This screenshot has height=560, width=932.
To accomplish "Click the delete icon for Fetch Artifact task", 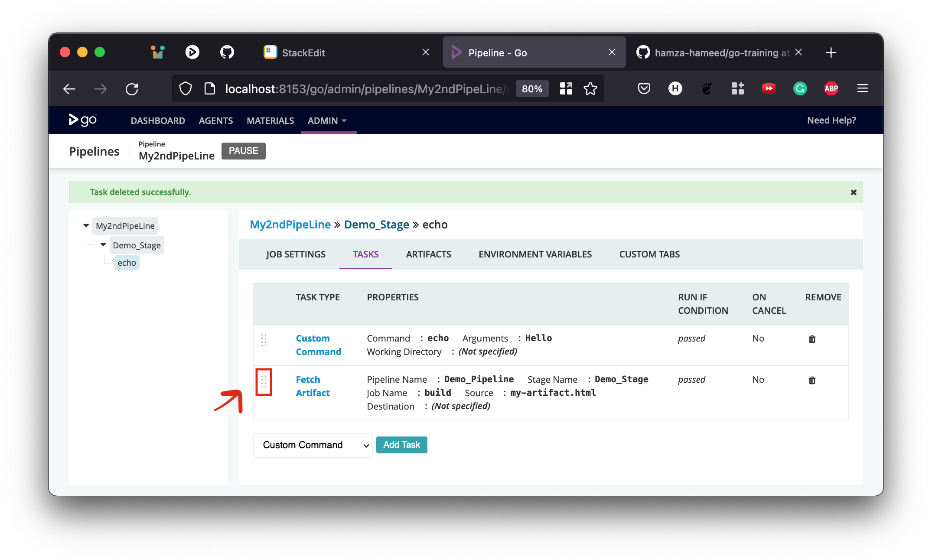I will coord(812,380).
